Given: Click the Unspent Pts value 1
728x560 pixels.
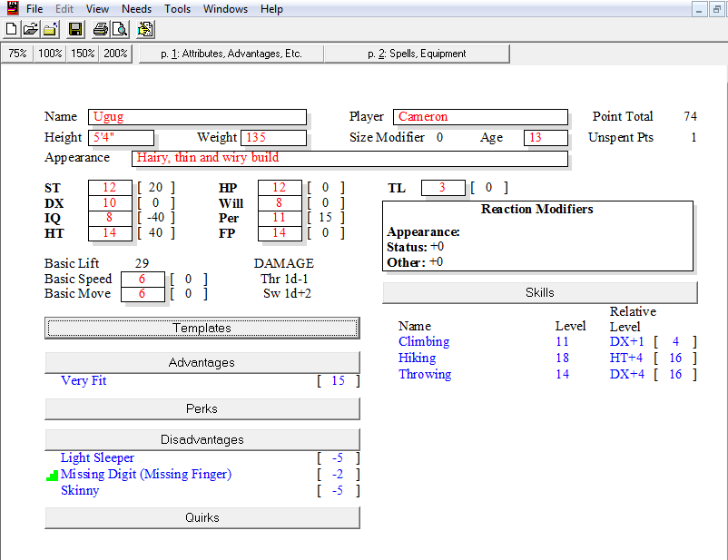Looking at the screenshot, I should pyautogui.click(x=694, y=137).
